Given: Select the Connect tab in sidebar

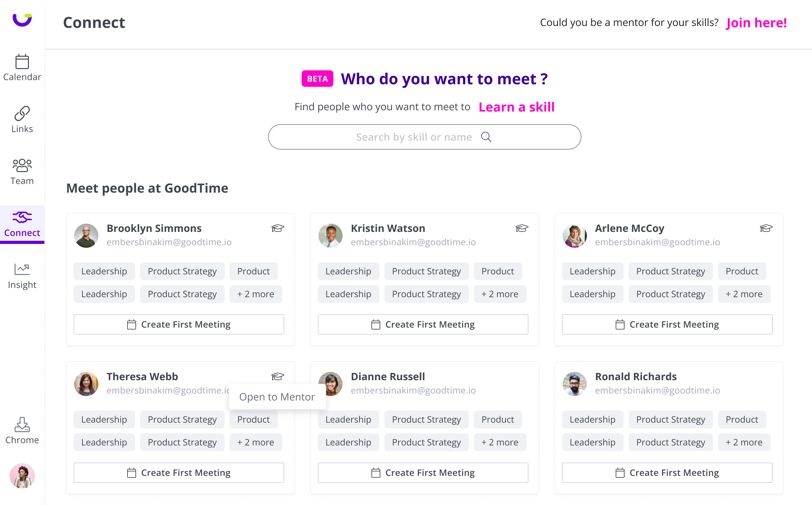Looking at the screenshot, I should 22,224.
